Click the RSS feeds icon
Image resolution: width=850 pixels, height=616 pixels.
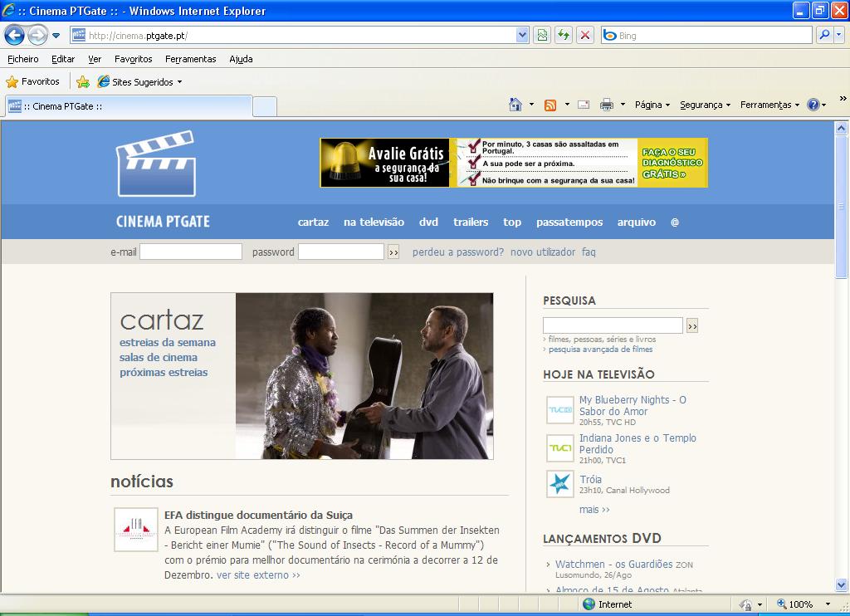pos(550,105)
